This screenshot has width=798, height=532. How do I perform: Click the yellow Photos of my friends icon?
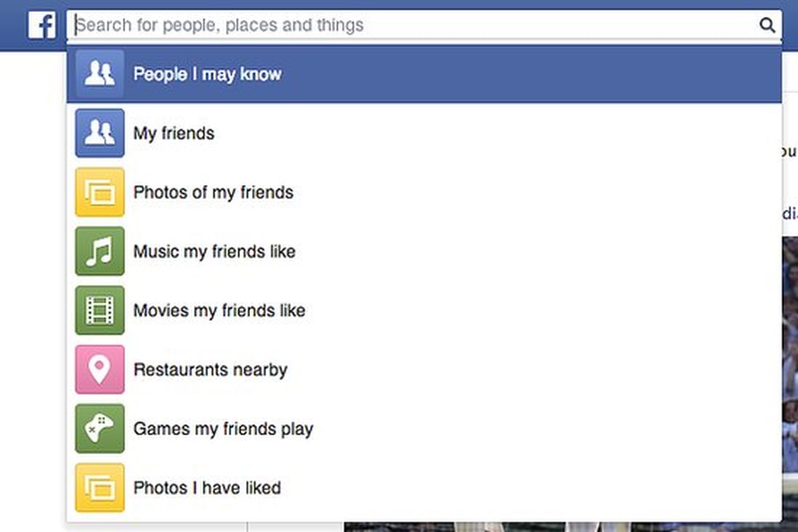pos(99,193)
